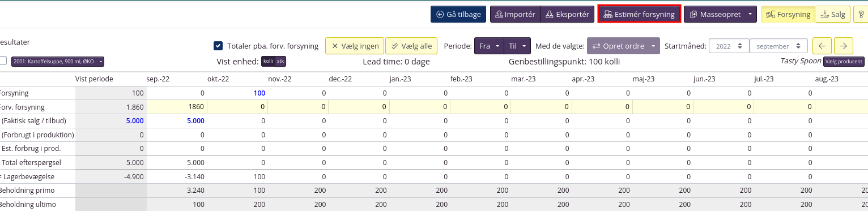Click Opret ordre for selected items
This screenshot has height=212, width=868.
tap(617, 46)
